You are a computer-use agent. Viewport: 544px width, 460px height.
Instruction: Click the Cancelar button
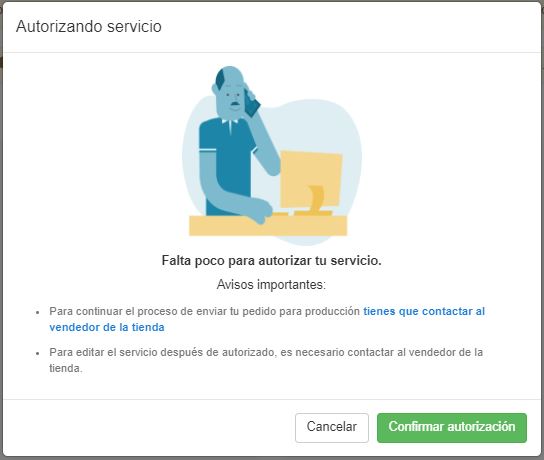click(x=332, y=427)
